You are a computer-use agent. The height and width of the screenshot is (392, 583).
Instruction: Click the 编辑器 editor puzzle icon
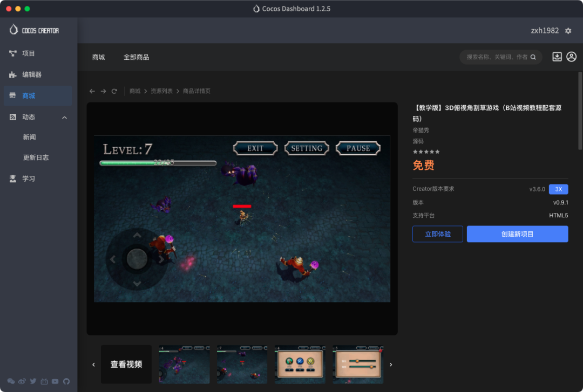pyautogui.click(x=12, y=75)
